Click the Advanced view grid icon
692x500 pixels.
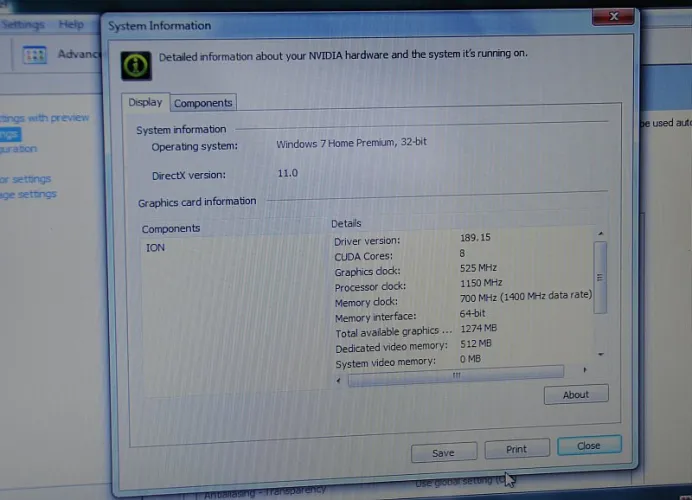tap(36, 56)
